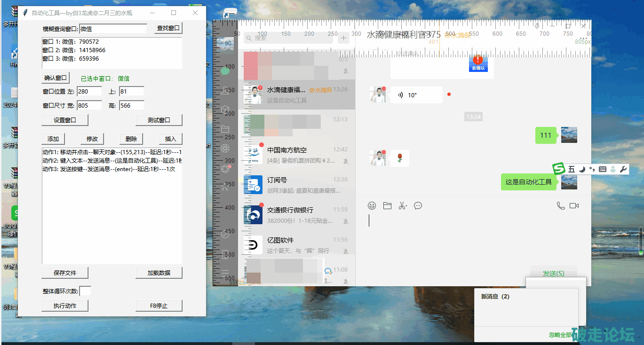Start a voice call with phone icon
Screen dimensions: 644x345
(x=560, y=206)
